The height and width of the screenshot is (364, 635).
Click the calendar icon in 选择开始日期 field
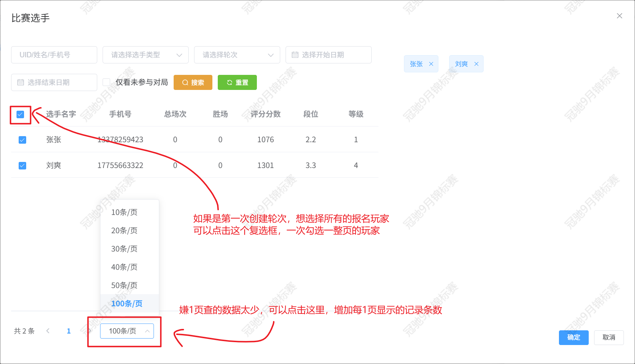pos(295,55)
